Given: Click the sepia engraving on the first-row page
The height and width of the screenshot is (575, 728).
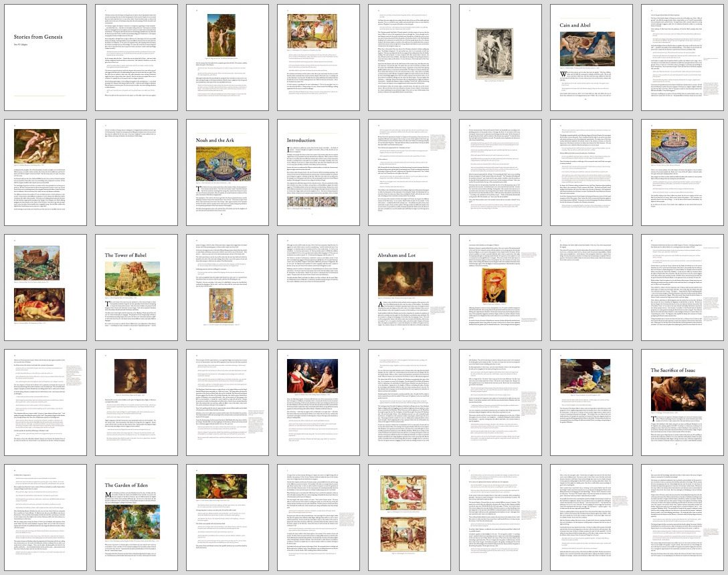Looking at the screenshot, I should [x=494, y=54].
